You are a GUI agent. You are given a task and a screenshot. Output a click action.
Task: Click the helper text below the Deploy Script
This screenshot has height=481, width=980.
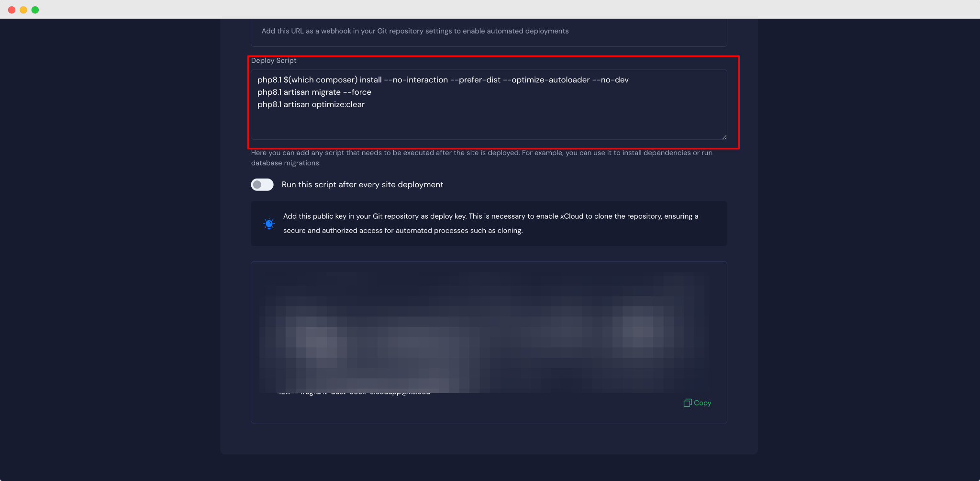481,158
